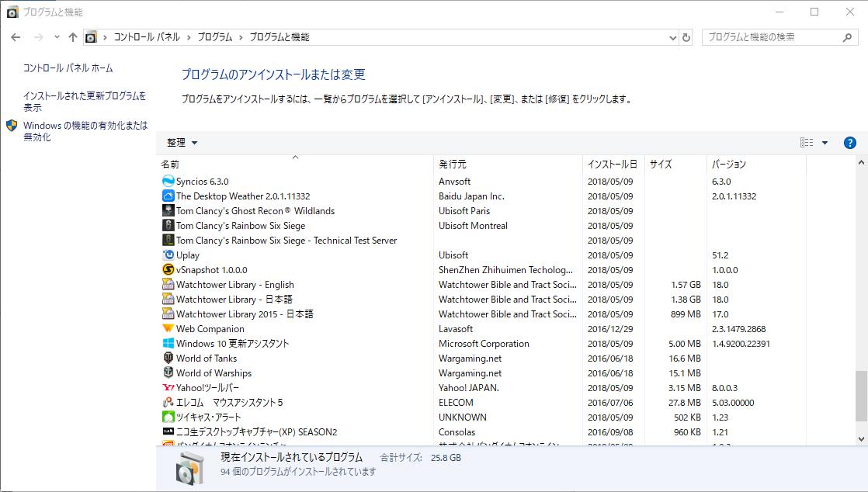
Task: Click the World of Warships icon
Action: (168, 372)
